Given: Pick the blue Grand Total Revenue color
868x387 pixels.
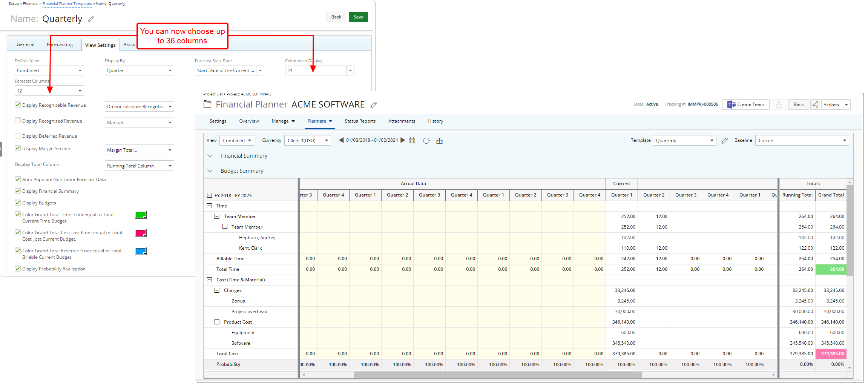Looking at the screenshot, I should click(x=141, y=251).
